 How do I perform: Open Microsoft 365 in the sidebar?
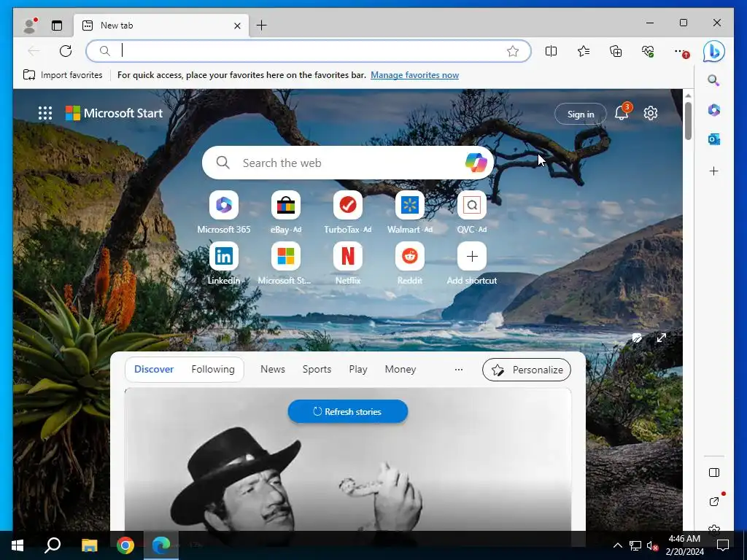713,110
